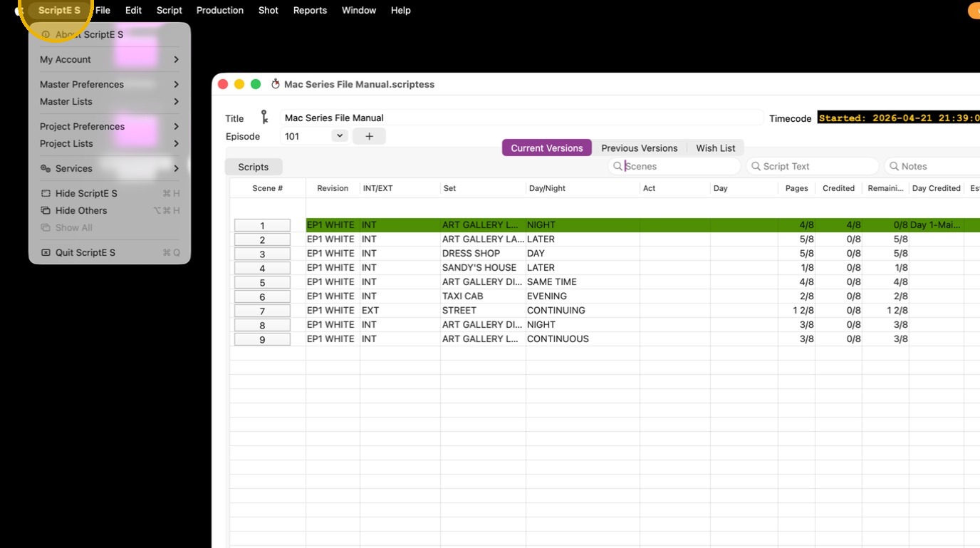Click scene number 1 button
The height and width of the screenshot is (548, 980).
pos(262,225)
